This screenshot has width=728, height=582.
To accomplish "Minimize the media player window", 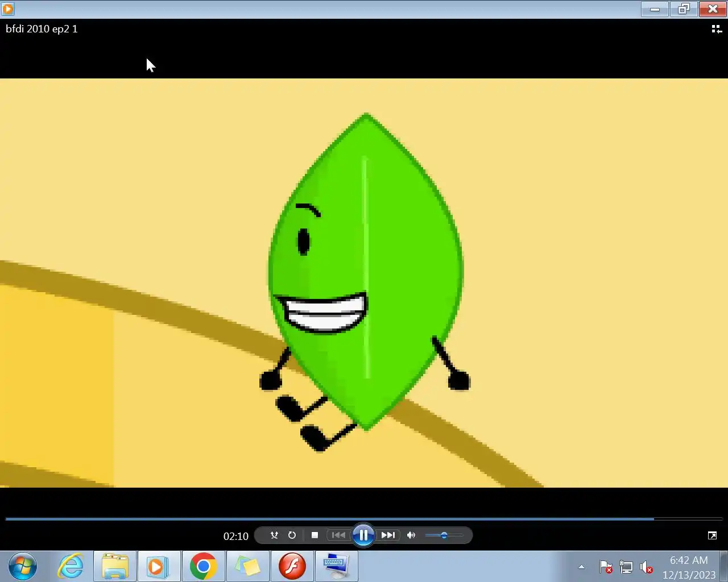I will [x=655, y=9].
